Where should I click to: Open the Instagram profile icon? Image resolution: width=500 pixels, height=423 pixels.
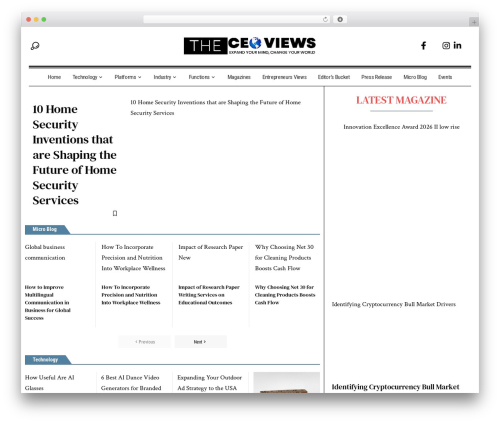coord(446,46)
